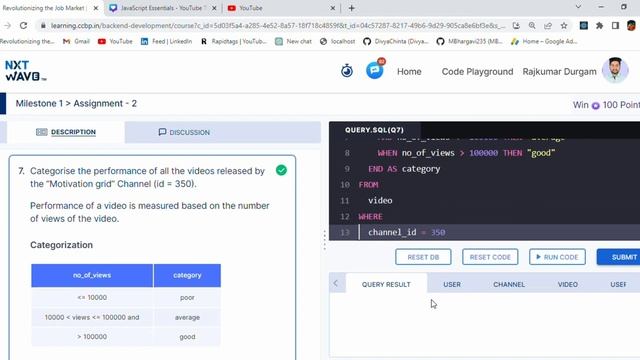
Task: Open Rapidtags bookmark
Action: 233,41
